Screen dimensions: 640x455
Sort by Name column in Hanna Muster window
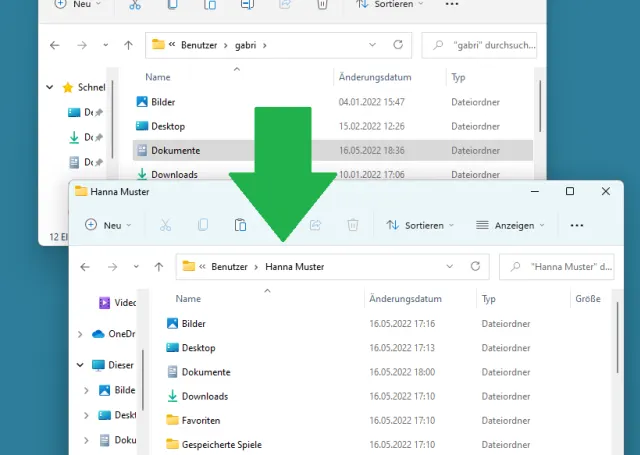tap(188, 299)
